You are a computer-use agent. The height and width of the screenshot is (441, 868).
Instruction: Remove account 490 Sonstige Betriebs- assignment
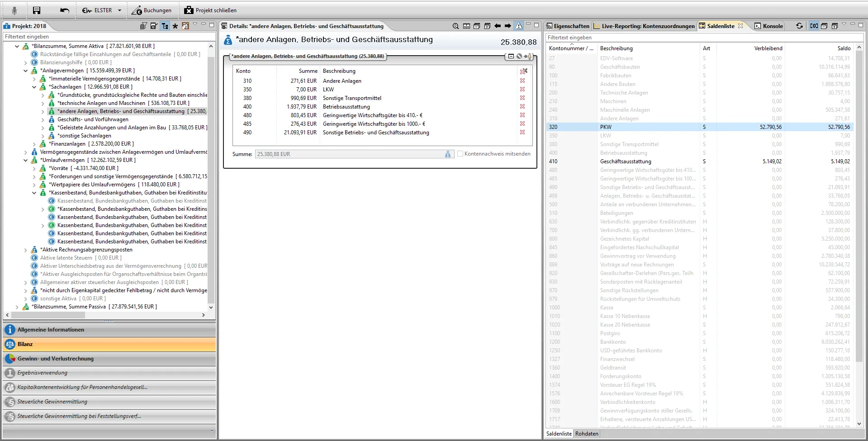(x=522, y=132)
